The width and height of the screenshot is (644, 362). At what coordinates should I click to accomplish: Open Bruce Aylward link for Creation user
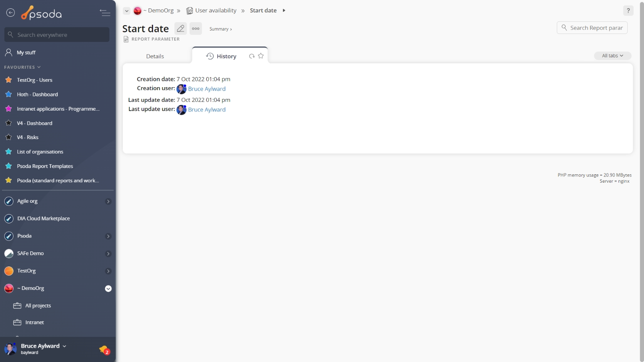point(207,89)
